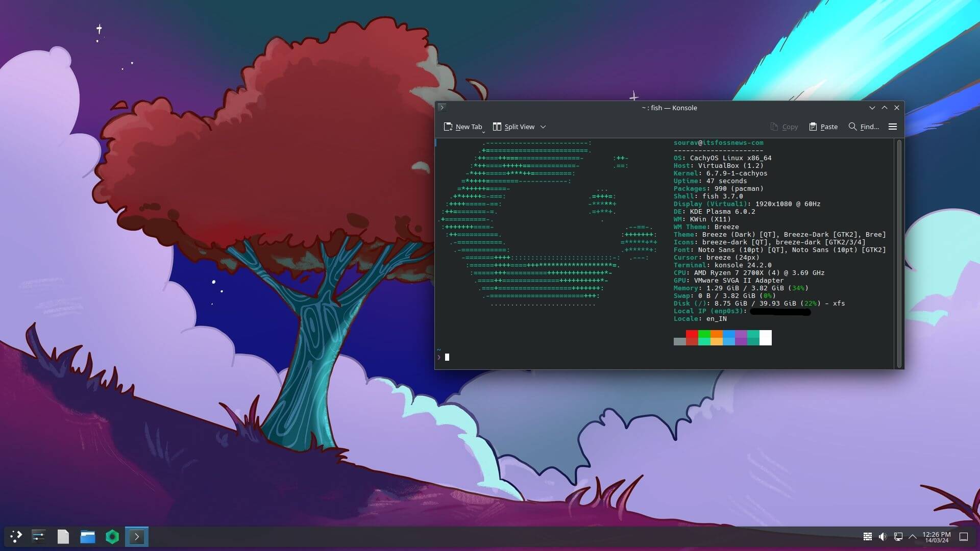Viewport: 980px width, 551px height.
Task: Click the volume icon in the system tray
Action: [x=883, y=536]
